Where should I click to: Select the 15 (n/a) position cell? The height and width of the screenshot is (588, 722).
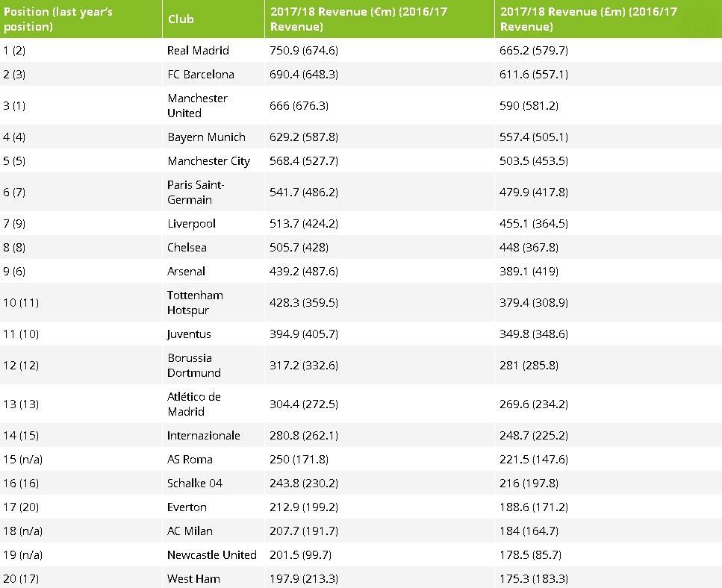coord(24,460)
